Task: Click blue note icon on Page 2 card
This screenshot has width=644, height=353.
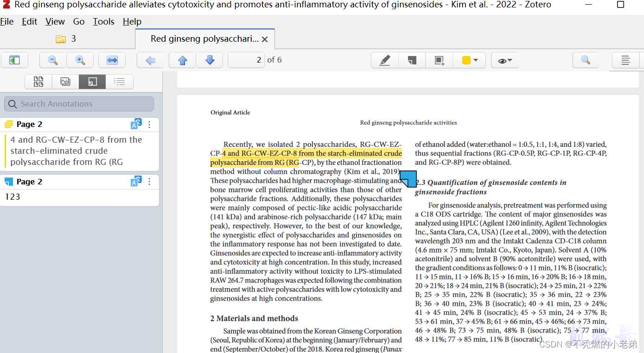Action: click(9, 182)
